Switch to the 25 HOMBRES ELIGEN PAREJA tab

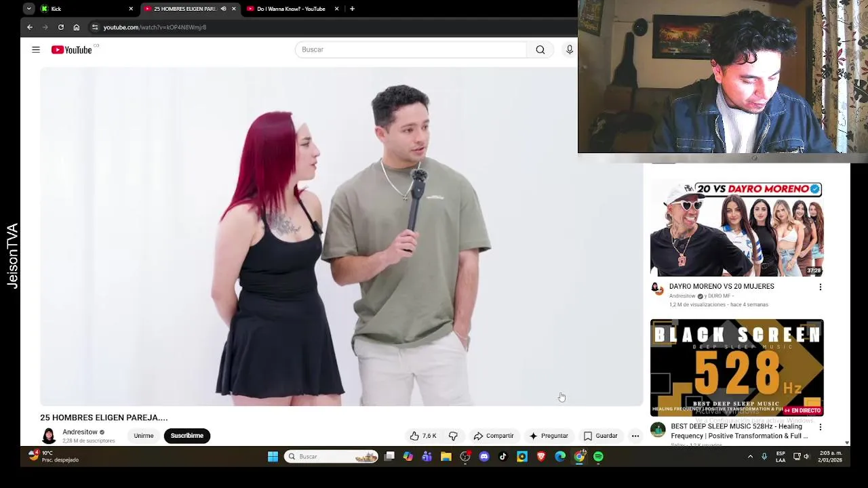(184, 9)
